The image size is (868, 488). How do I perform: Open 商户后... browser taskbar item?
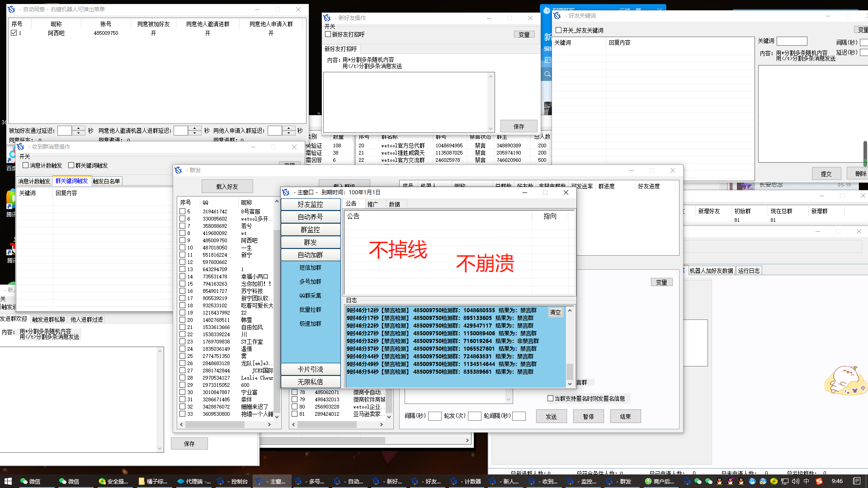660,481
